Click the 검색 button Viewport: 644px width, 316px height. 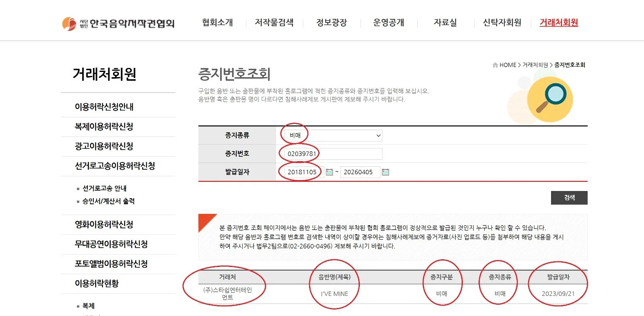tap(569, 198)
